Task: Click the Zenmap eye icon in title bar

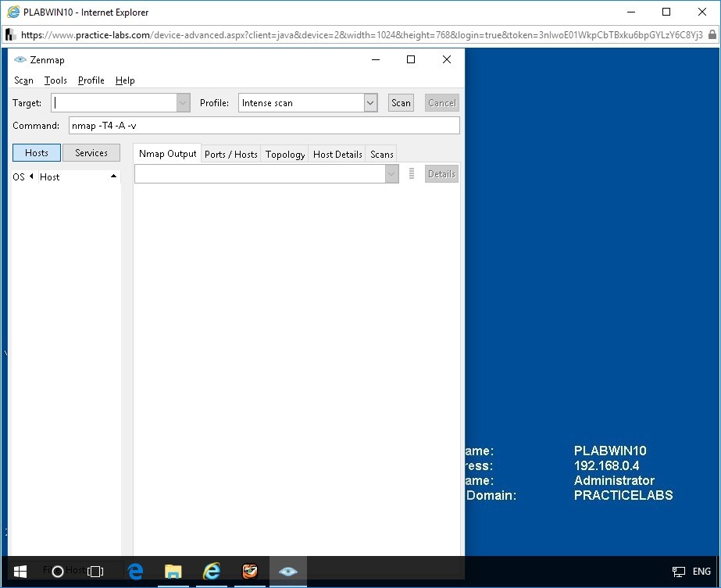Action: [20, 59]
